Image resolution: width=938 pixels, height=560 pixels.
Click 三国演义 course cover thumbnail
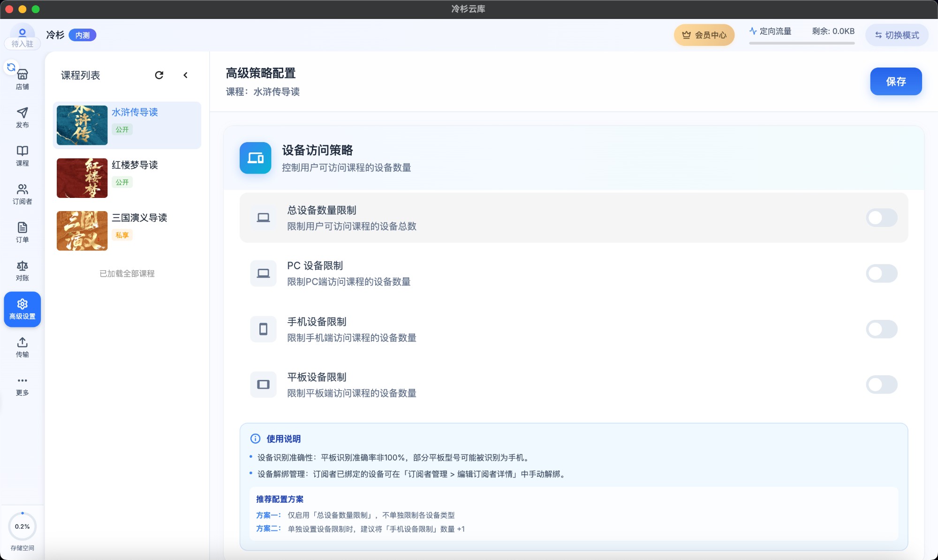(82, 231)
